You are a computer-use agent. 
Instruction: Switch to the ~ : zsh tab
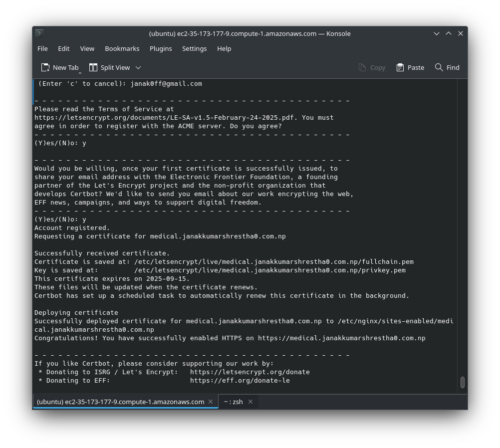[233, 402]
